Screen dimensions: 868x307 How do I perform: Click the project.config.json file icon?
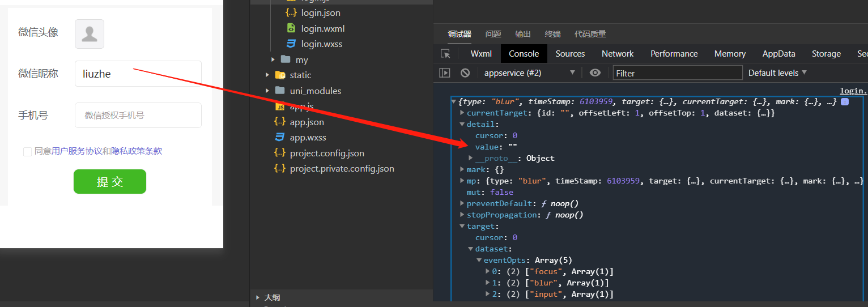point(280,153)
